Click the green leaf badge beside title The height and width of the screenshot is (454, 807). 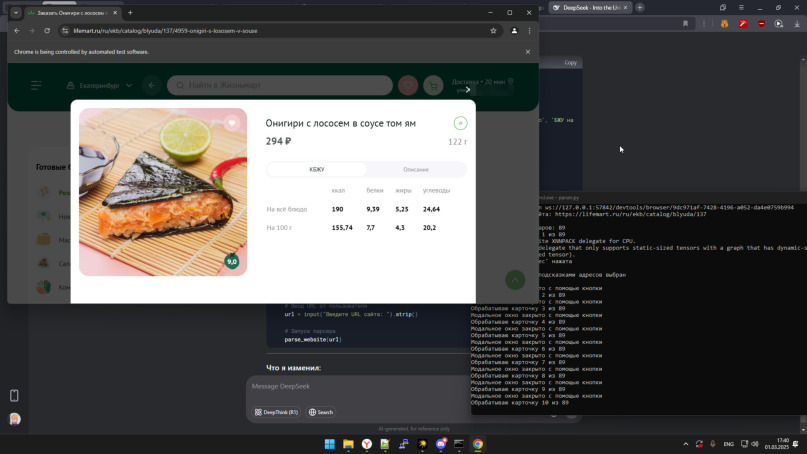[460, 123]
